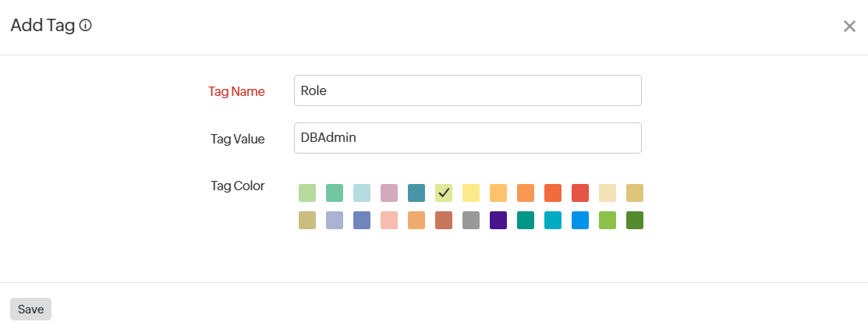
Task: Choose the deep red-orange swatch left of red
Action: (x=553, y=193)
